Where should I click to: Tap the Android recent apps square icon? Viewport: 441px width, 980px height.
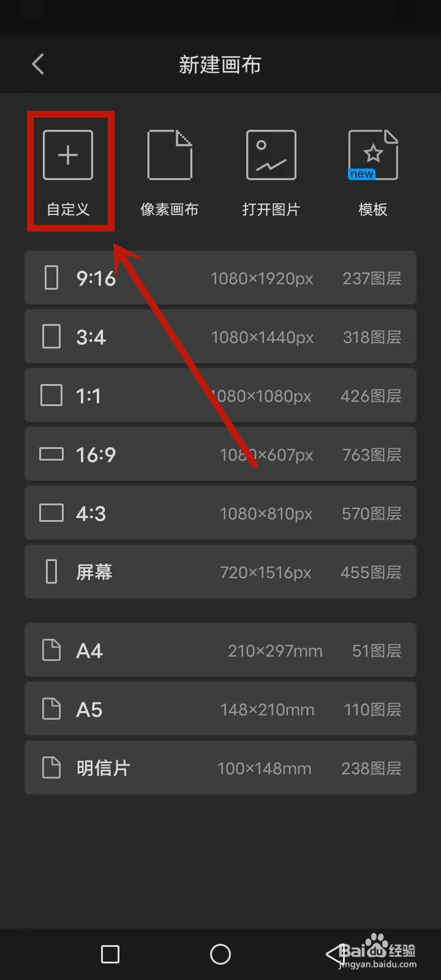pyautogui.click(x=110, y=954)
